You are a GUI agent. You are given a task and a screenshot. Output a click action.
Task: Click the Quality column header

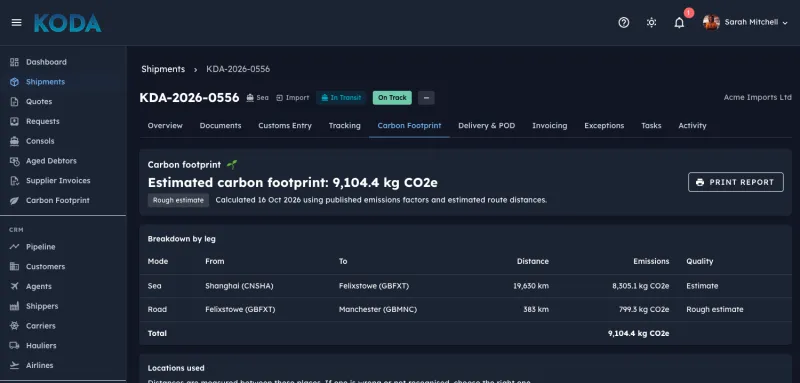[x=699, y=261]
